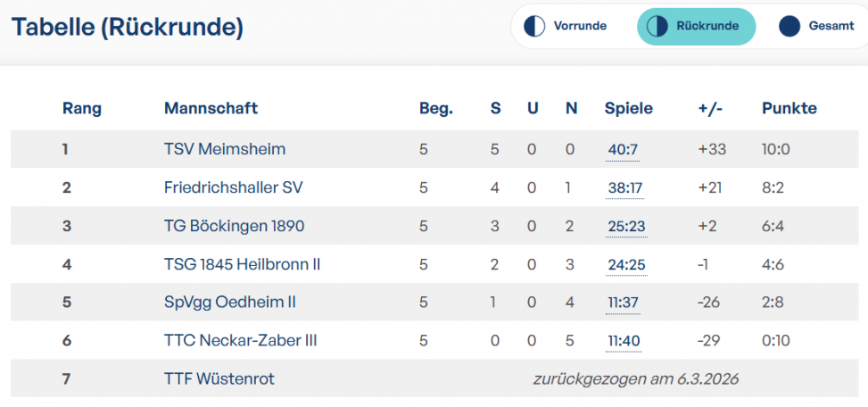The width and height of the screenshot is (868, 407).
Task: Open Friedrichshaller SV games score 38:17
Action: [625, 187]
